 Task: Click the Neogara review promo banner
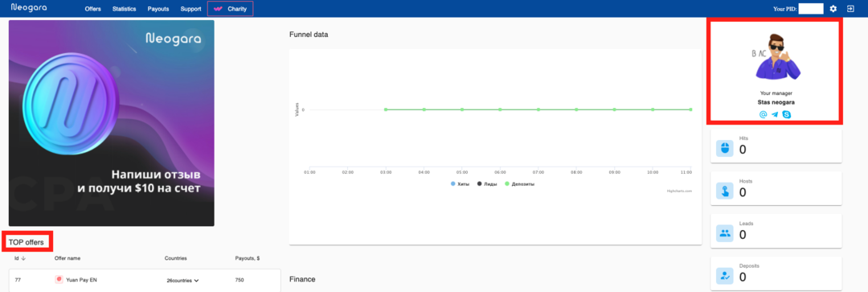click(x=111, y=123)
